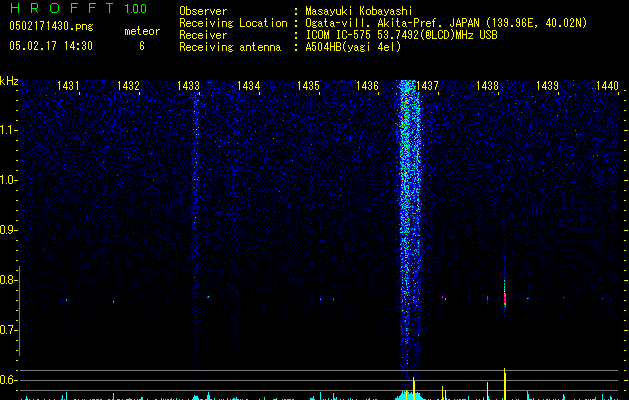This screenshot has height=400, width=629.
Task: Click the tallest yellow power spike
Action: pos(505,384)
